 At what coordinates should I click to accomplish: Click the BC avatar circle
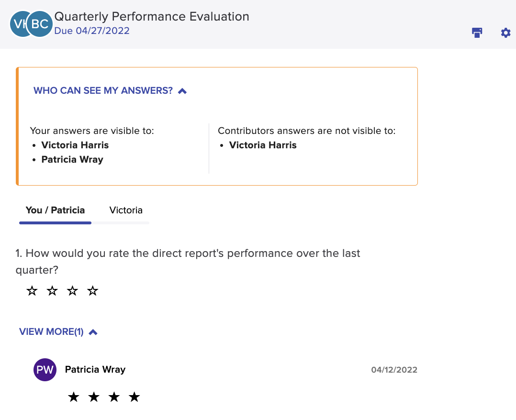point(40,24)
